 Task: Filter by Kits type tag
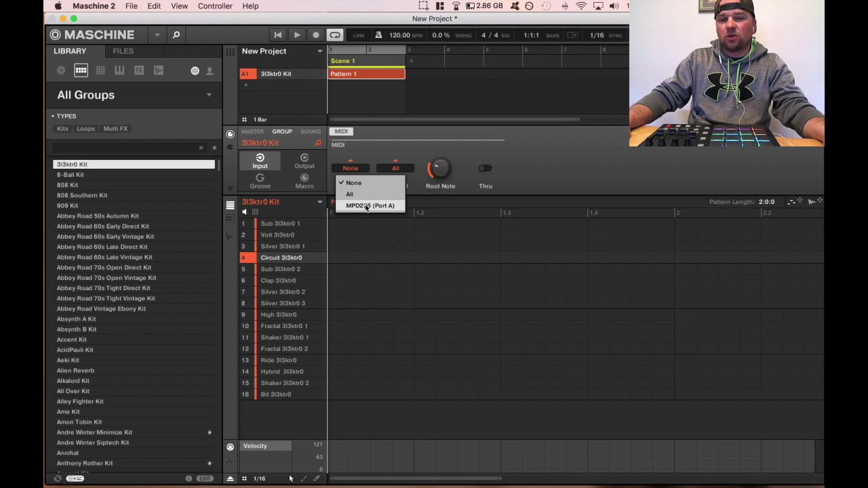point(62,128)
